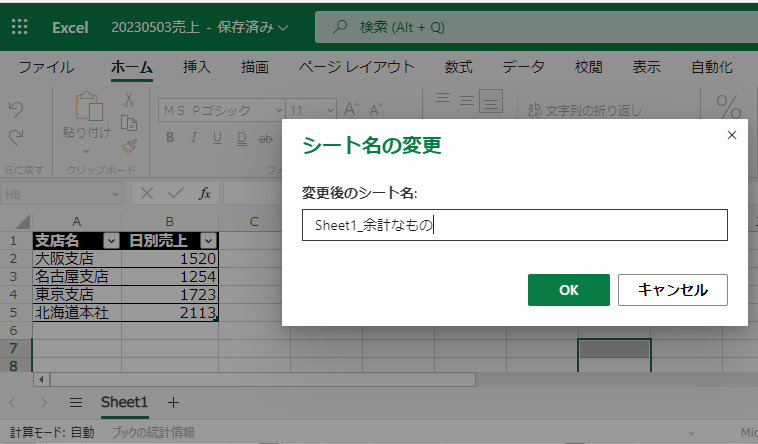Expand the paste options arrow

tap(87, 151)
